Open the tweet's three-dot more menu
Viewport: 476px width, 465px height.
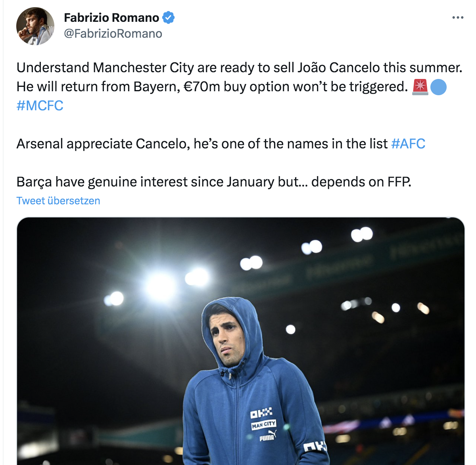(x=457, y=18)
